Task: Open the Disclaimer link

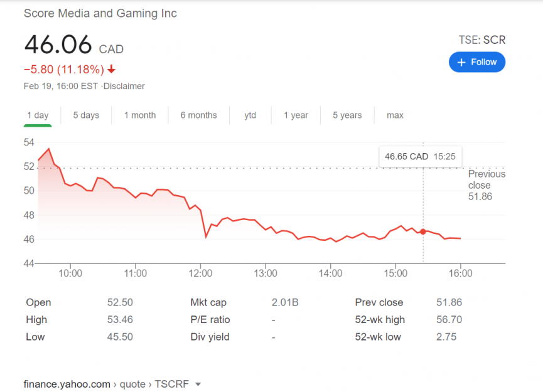Action: 124,86
